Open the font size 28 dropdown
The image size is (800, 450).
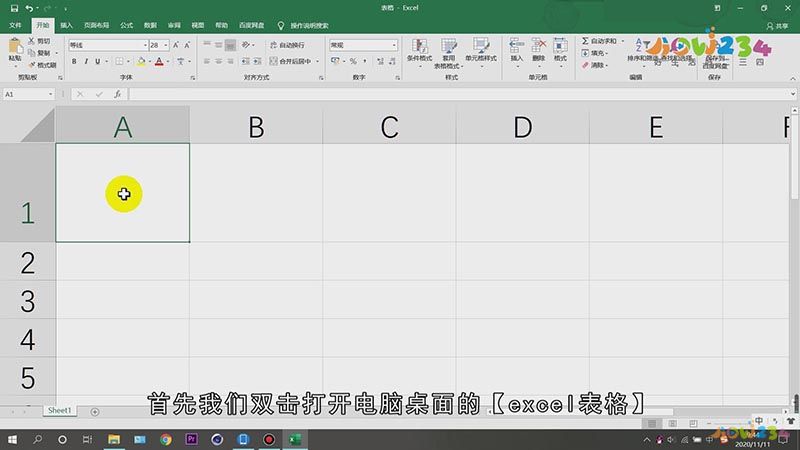[x=166, y=45]
